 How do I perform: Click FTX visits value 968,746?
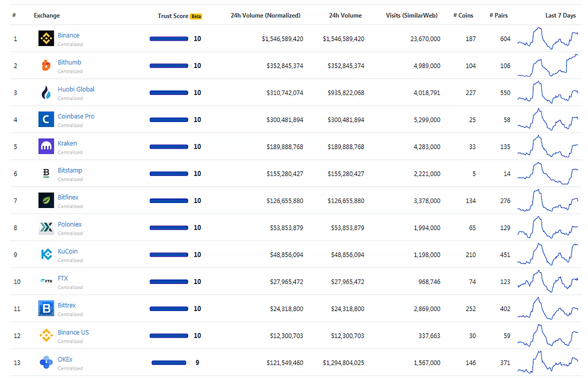coord(429,282)
